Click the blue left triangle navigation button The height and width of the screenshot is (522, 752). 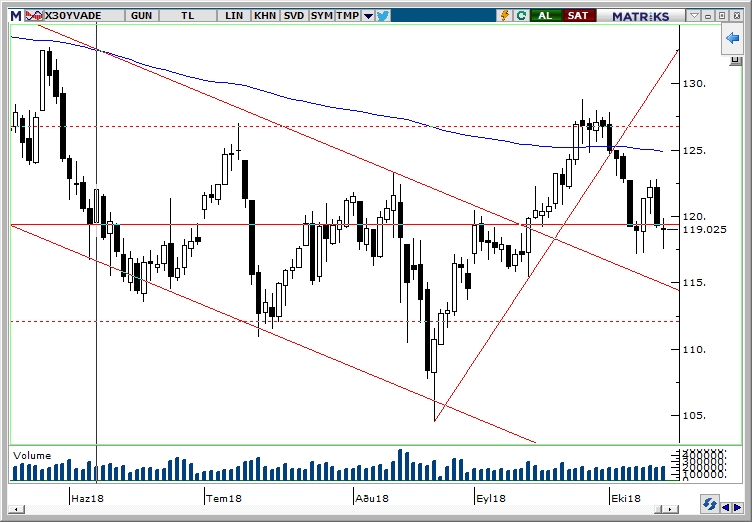coord(726,507)
